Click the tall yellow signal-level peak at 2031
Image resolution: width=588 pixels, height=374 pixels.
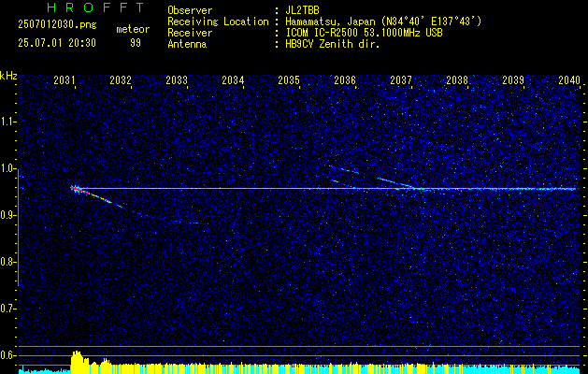coord(77,362)
